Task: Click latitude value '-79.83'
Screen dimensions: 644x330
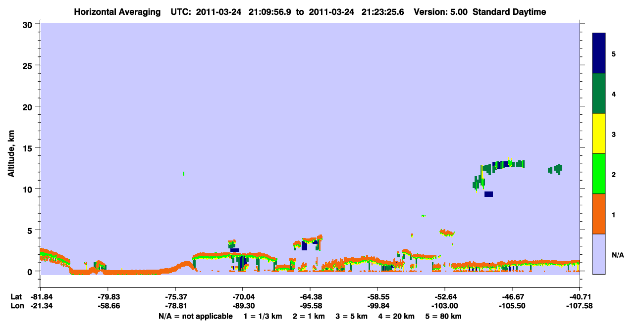Action: pyautogui.click(x=108, y=297)
